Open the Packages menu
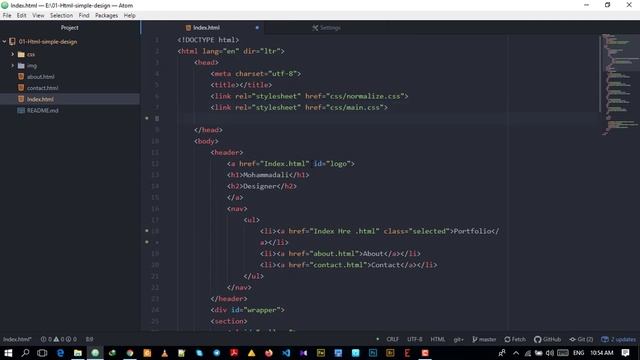The width and height of the screenshot is (640, 360). (106, 16)
